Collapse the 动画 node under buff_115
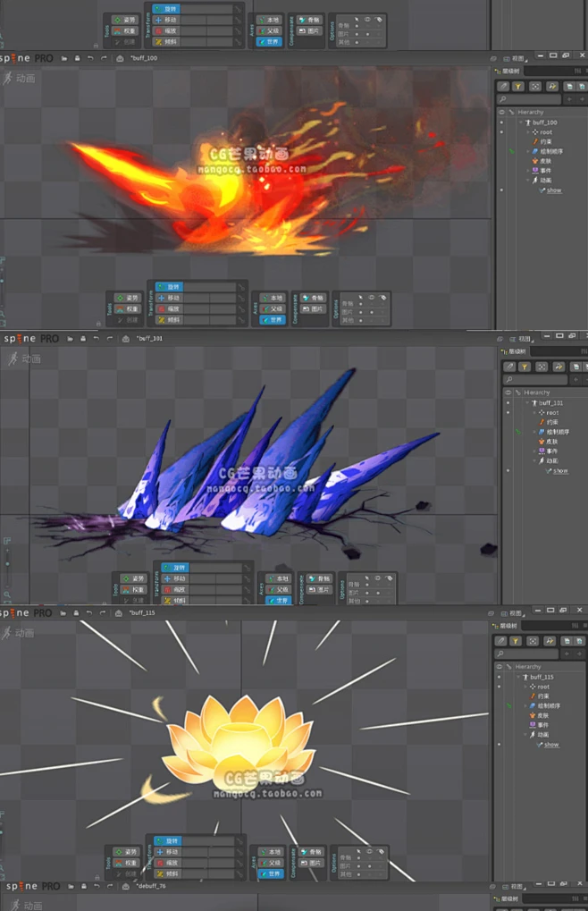588x911 pixels. [x=527, y=735]
